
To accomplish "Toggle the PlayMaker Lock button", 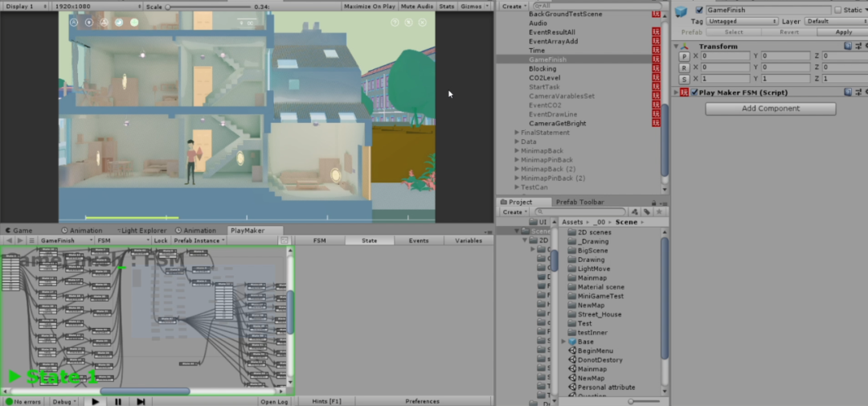I will click(161, 240).
